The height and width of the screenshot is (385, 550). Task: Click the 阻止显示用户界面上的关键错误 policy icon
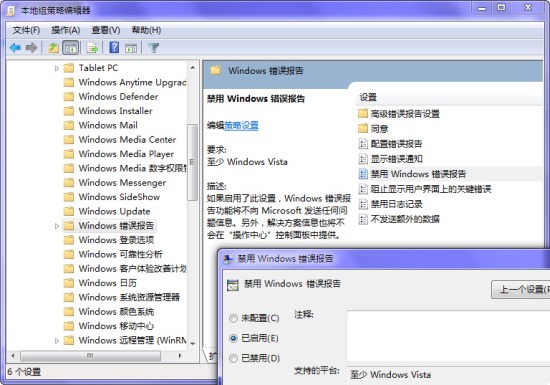point(363,189)
